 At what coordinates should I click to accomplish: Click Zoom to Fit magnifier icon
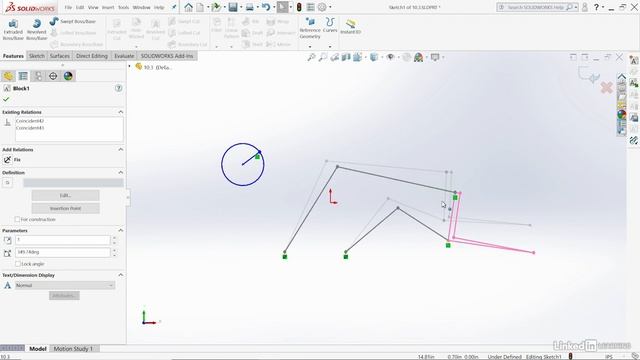tap(311, 58)
